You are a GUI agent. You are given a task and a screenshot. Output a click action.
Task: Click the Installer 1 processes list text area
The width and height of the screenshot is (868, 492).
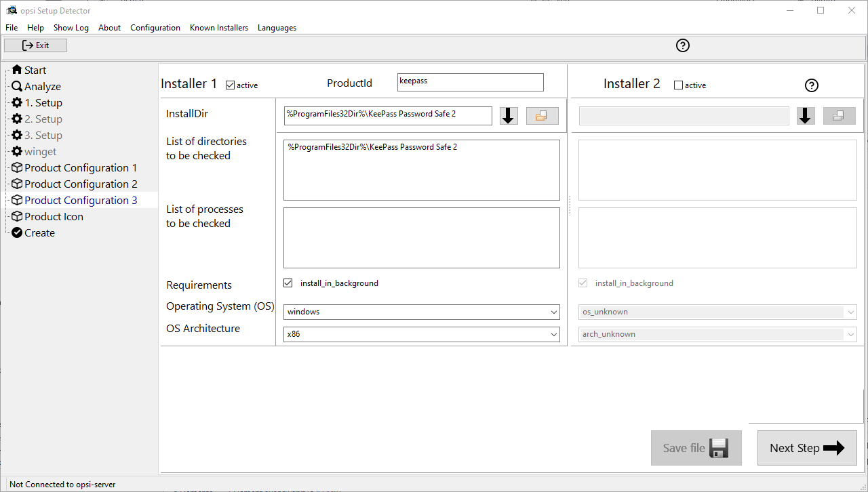422,238
